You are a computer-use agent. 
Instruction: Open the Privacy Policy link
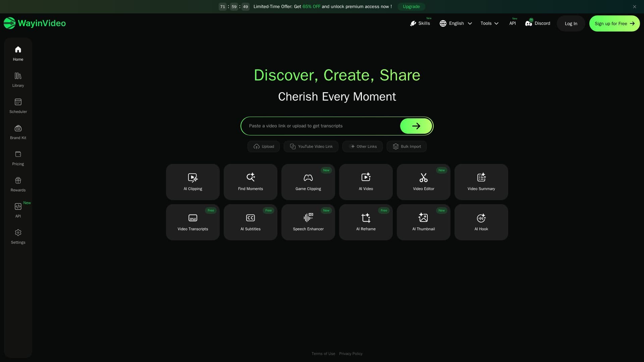tap(351, 354)
